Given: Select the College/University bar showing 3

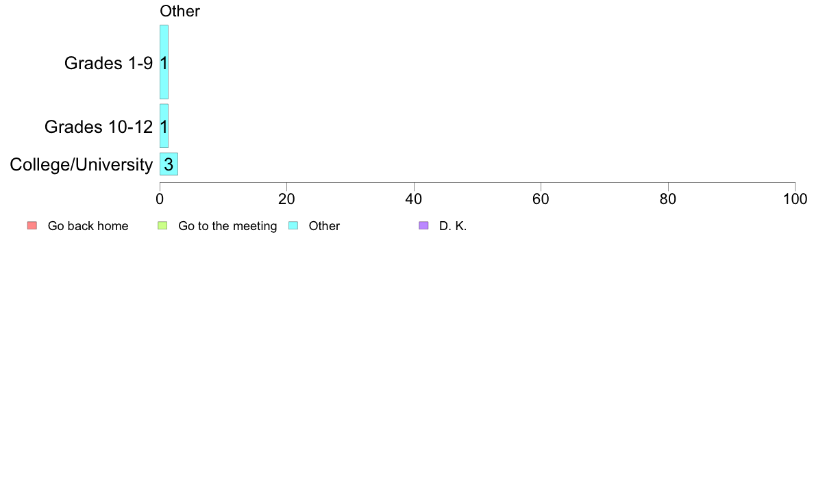Looking at the screenshot, I should [169, 164].
